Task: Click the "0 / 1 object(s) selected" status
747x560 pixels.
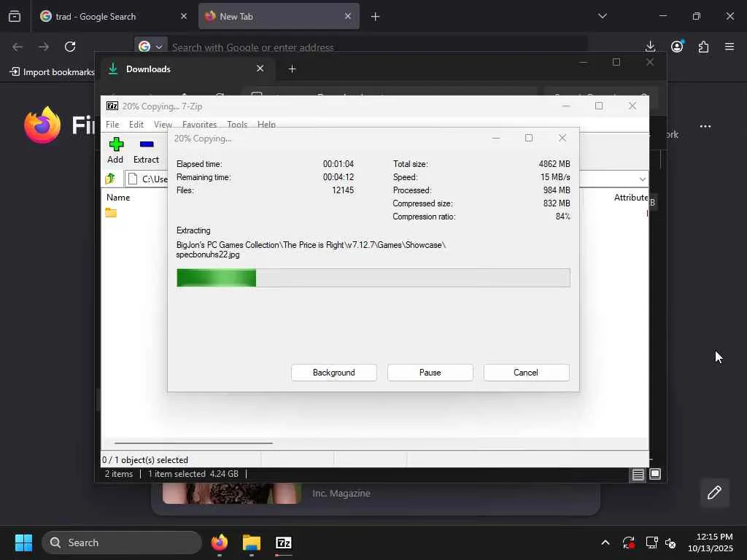Action: (145, 460)
